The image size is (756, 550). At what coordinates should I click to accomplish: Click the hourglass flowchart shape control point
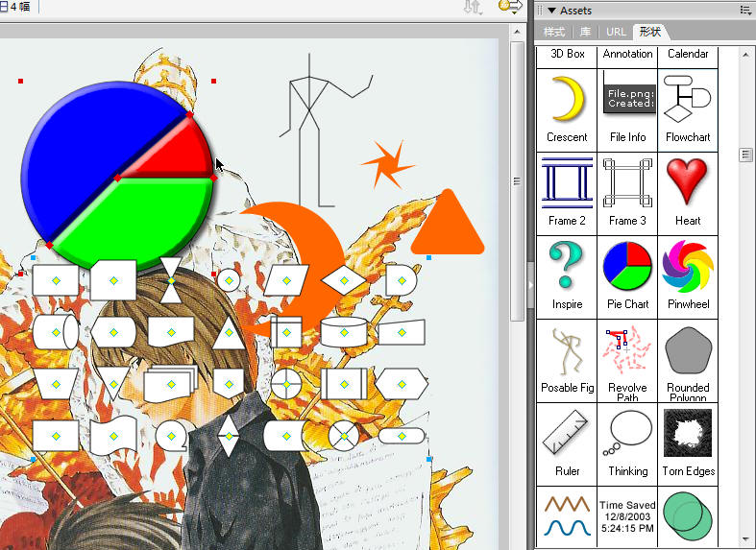[171, 280]
